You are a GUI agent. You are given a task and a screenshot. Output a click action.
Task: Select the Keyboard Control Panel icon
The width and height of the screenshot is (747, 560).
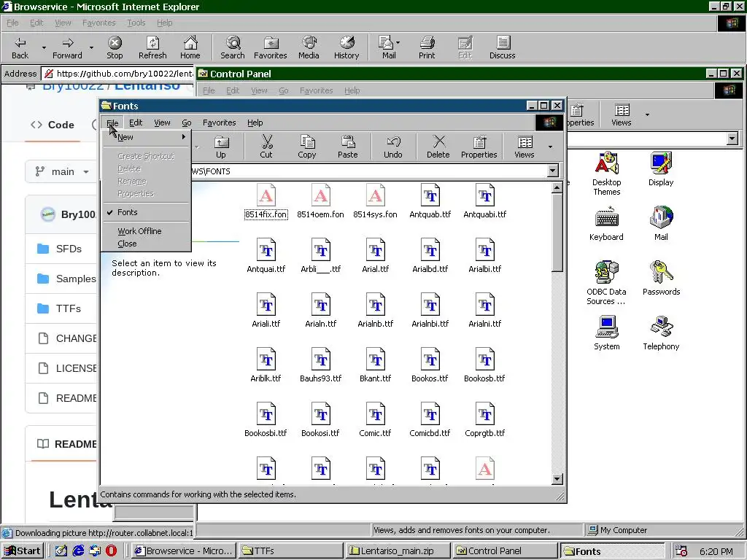(606, 224)
